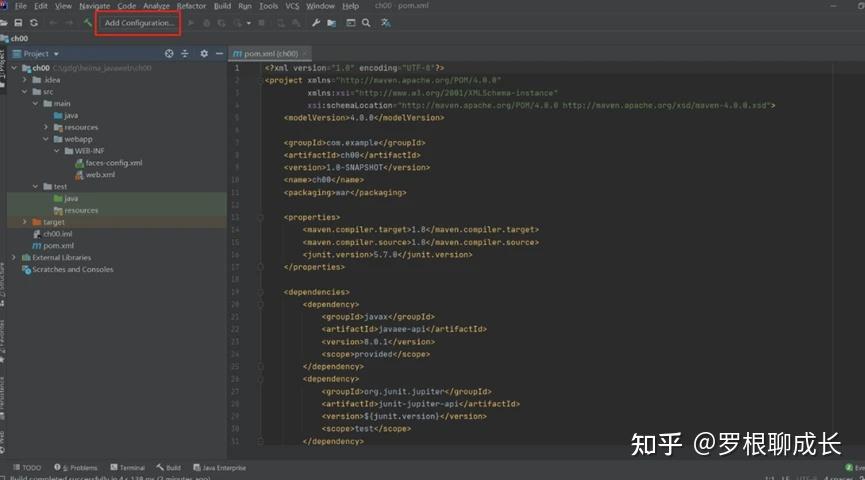
Task: Open the profiler run dropdown arrow
Action: coord(249,23)
